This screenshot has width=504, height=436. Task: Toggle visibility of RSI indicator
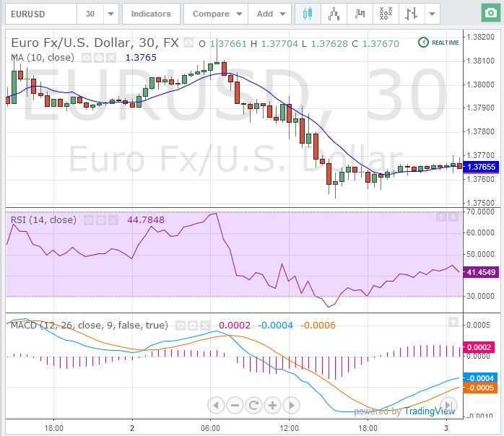(89, 220)
